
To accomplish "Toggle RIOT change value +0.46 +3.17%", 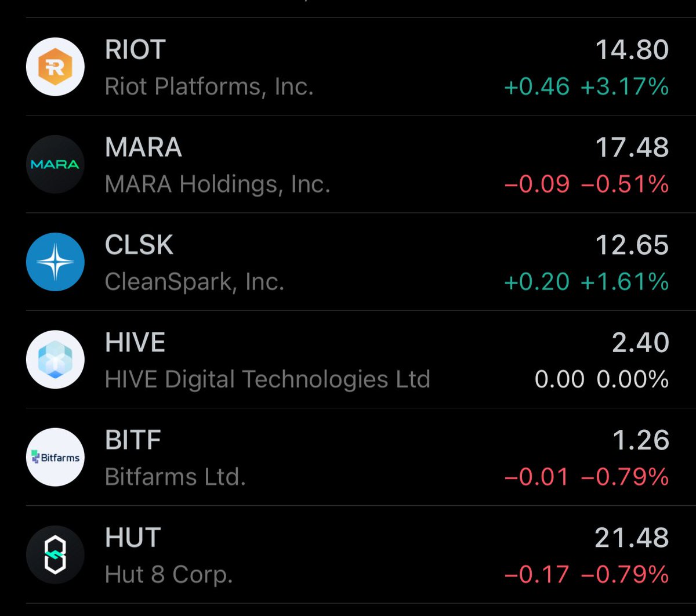I will click(586, 87).
